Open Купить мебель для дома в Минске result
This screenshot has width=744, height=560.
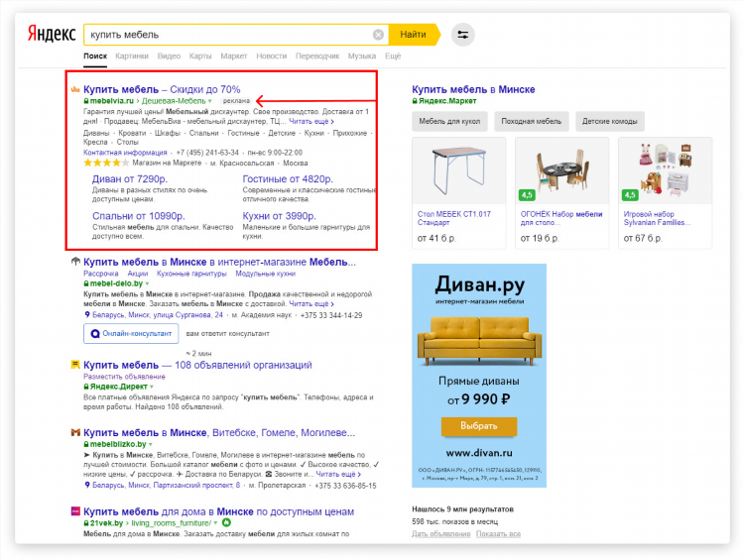point(219,512)
